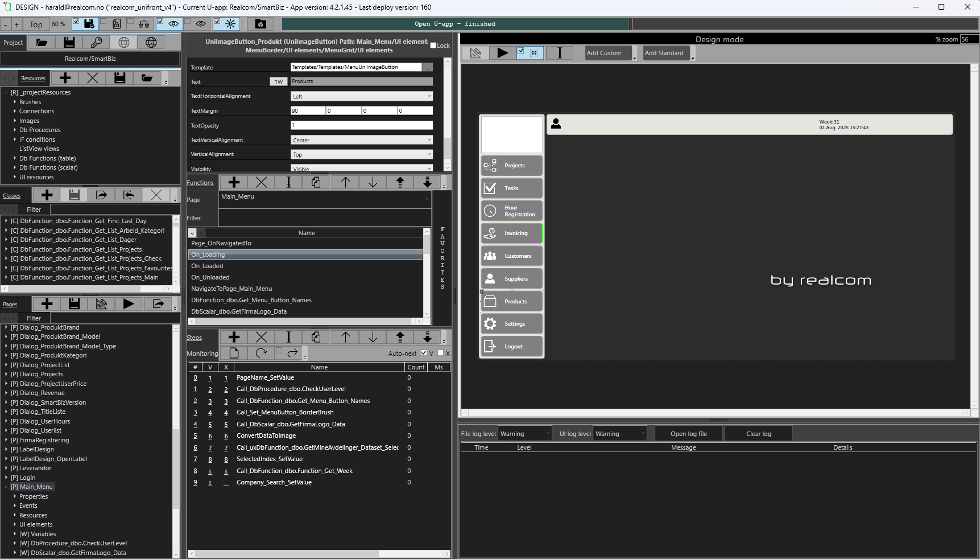The height and width of the screenshot is (559, 980).
Task: Uncheck Auto-next V checkbox
Action: point(424,353)
